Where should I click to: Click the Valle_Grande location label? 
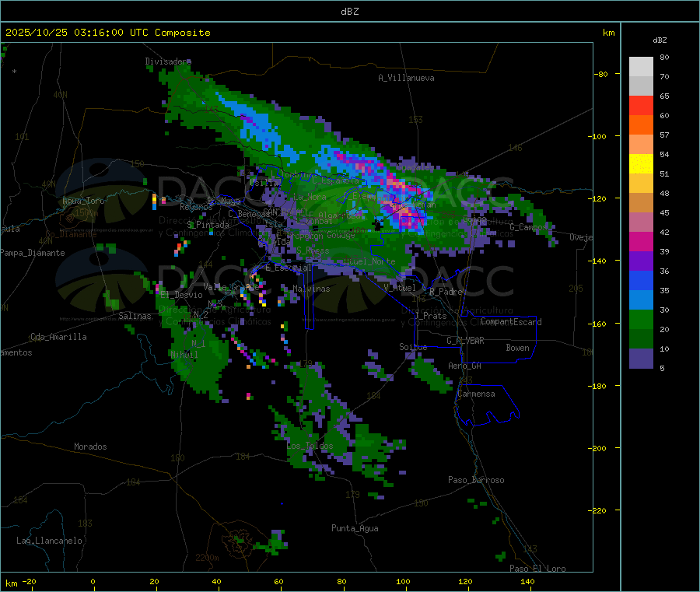(231, 287)
